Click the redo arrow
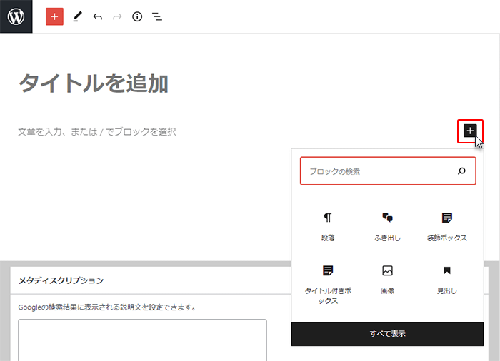The image size is (500, 361). 117,17
